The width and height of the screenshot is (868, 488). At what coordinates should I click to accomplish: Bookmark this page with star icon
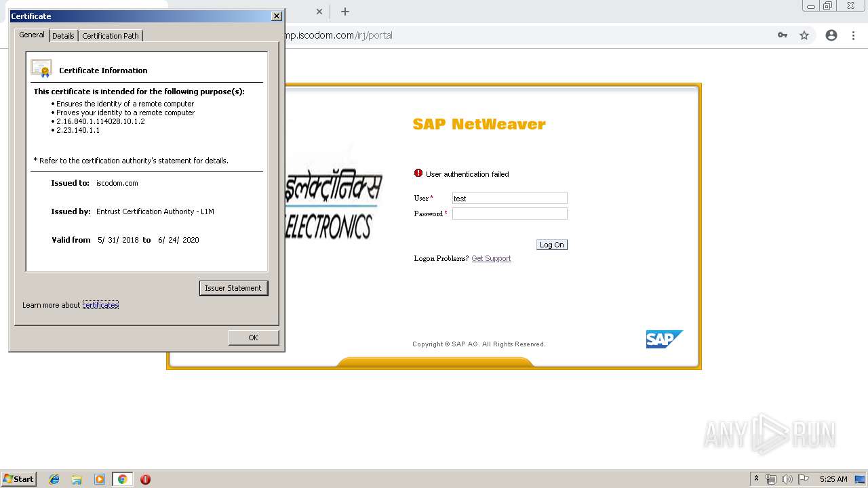804,35
